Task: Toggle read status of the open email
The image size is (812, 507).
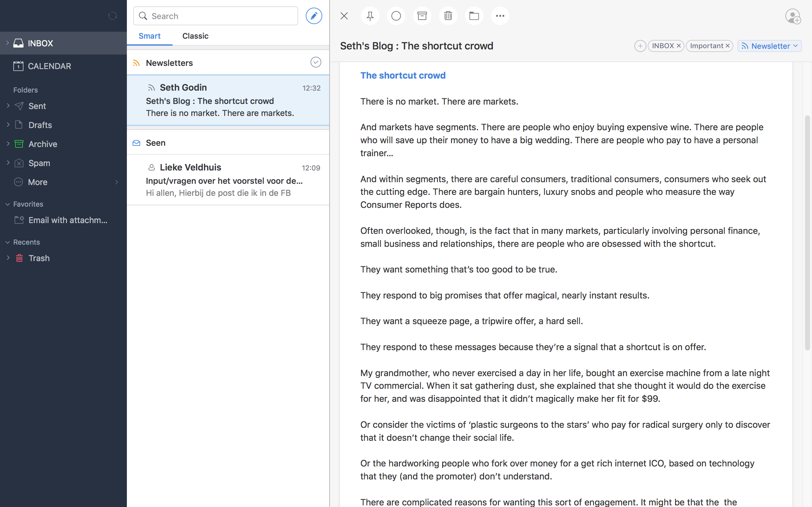Action: click(396, 16)
